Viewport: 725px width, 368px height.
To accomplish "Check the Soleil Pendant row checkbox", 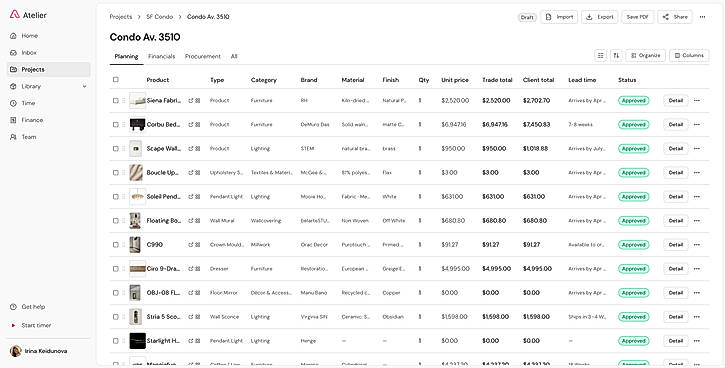I will tap(116, 196).
